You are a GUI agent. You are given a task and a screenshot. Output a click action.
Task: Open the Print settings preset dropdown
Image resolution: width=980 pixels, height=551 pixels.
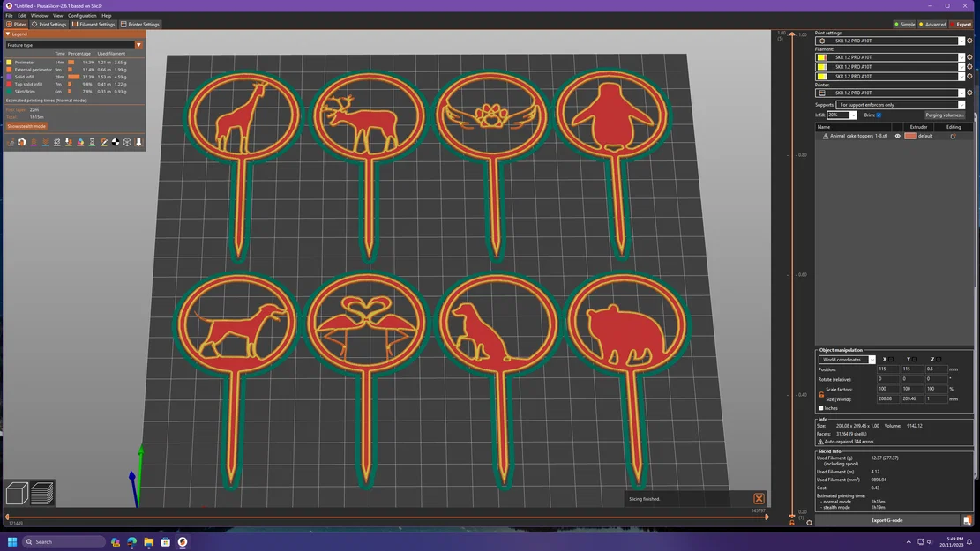tap(890, 41)
